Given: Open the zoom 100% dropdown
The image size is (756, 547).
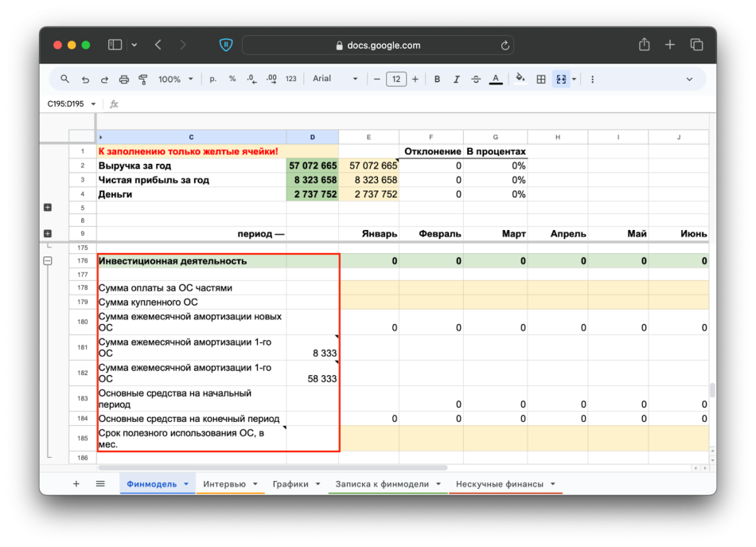Looking at the screenshot, I should [176, 79].
